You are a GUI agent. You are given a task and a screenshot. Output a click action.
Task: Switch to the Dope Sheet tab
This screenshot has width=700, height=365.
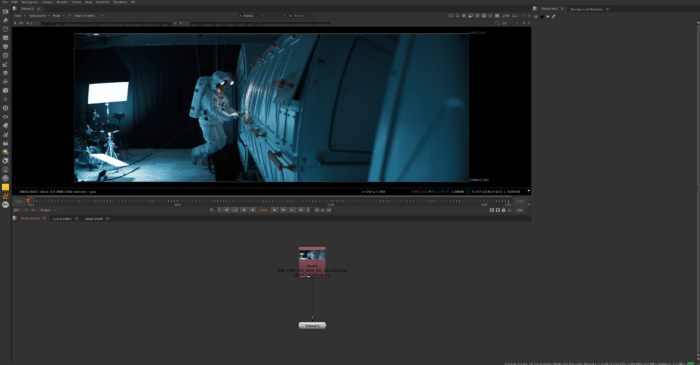click(x=94, y=219)
